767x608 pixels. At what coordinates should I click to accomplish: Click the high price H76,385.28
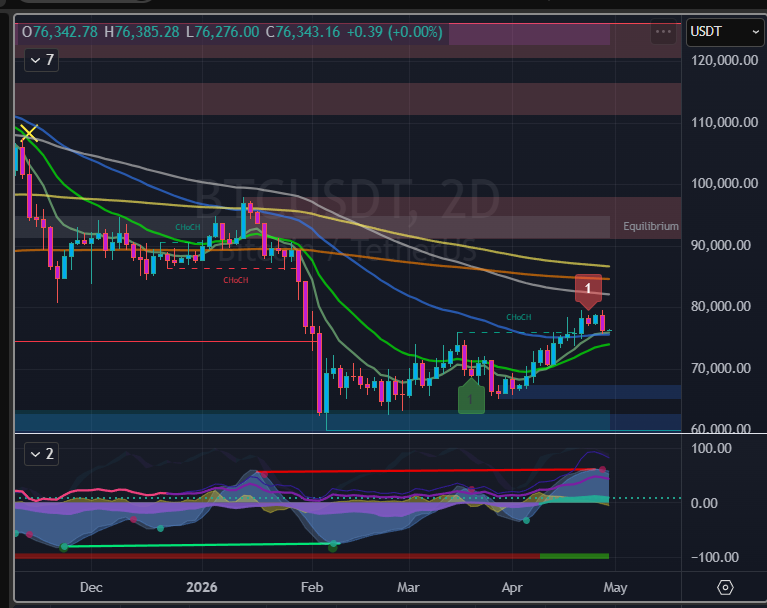pyautogui.click(x=142, y=32)
